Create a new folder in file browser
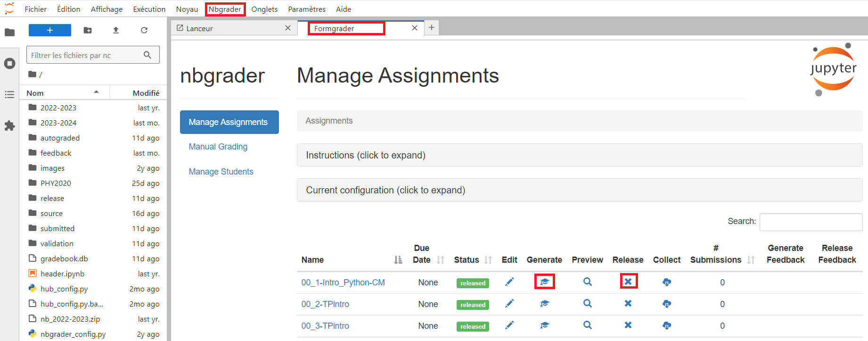This screenshot has height=341, width=868. click(88, 30)
